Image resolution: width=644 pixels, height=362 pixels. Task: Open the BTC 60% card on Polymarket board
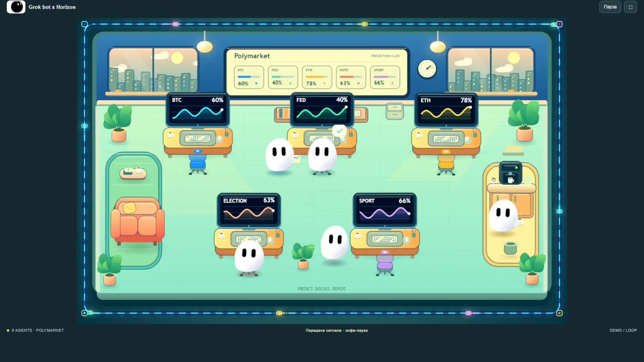[249, 77]
